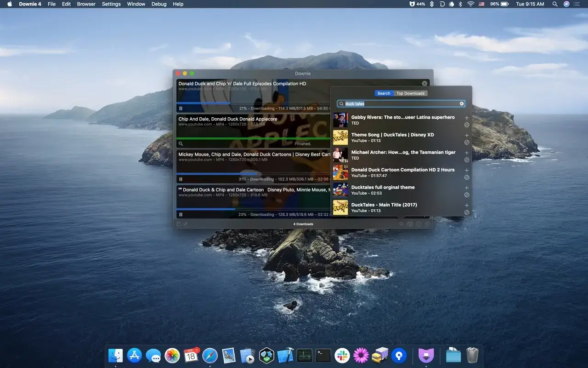Pause the Mickey Mouse cartoons download
Image resolution: width=588 pixels, height=368 pixels.
tap(181, 179)
